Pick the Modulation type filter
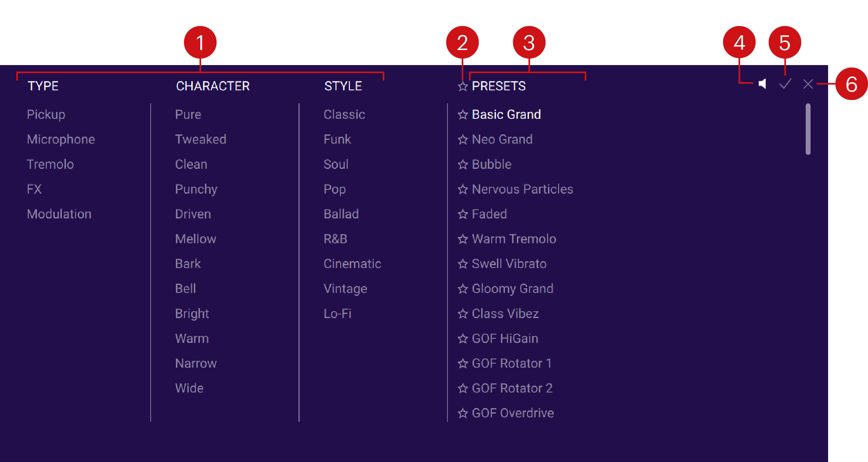868x462 pixels. click(59, 214)
